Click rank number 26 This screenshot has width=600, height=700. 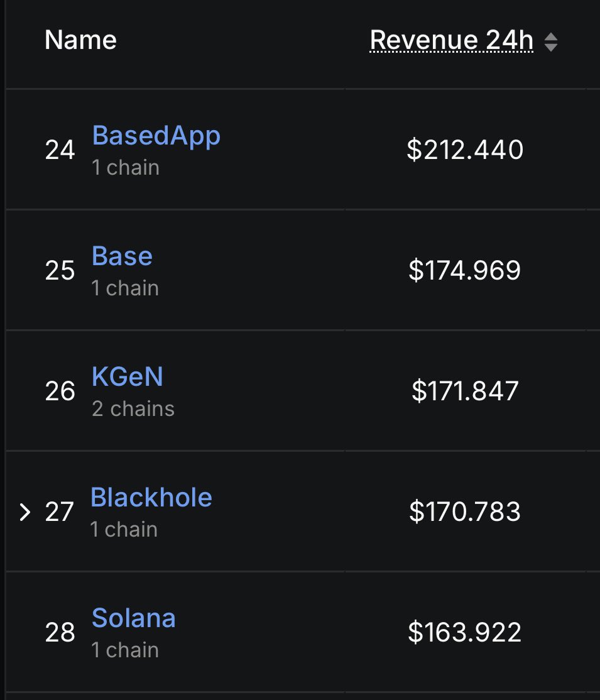[60, 391]
